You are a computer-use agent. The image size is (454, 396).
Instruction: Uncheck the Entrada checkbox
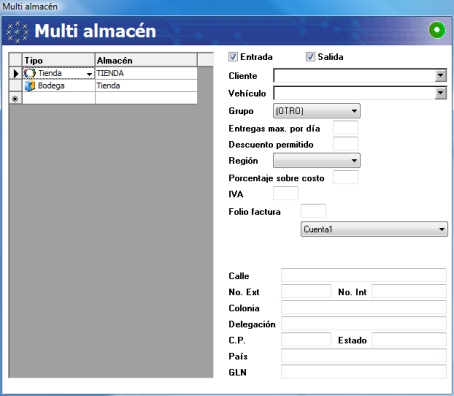233,57
